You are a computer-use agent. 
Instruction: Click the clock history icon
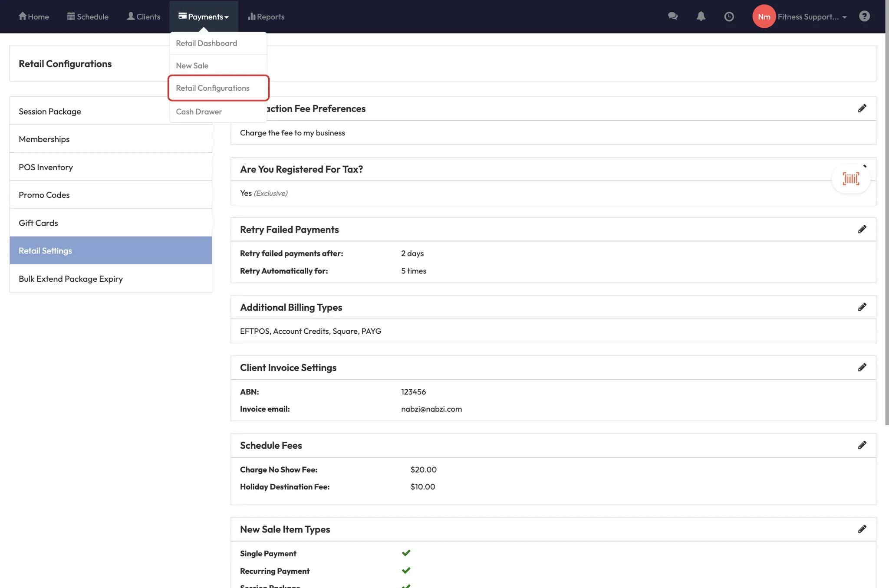tap(729, 16)
